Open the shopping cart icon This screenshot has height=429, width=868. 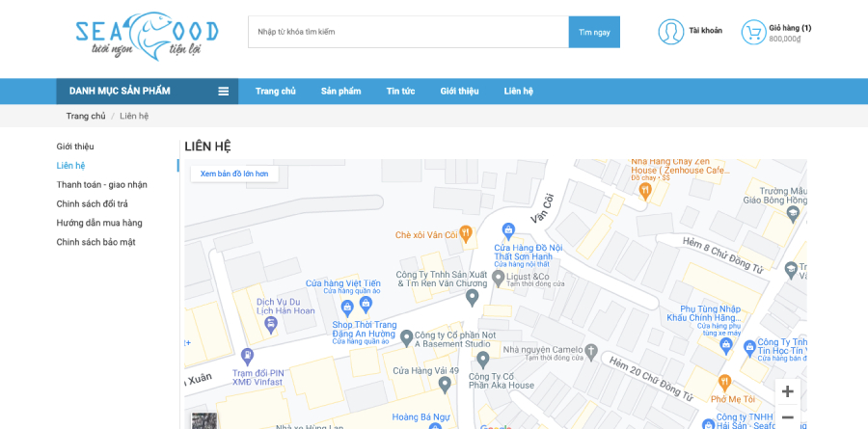coord(753,32)
